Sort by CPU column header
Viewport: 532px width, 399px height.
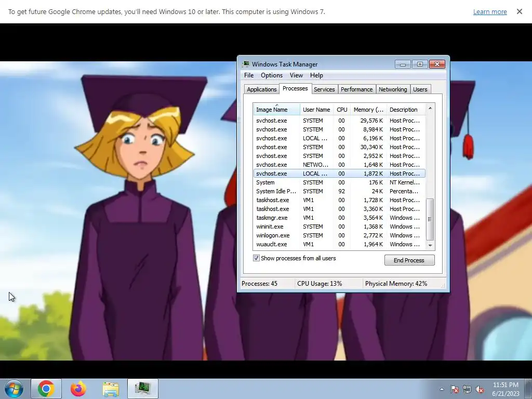[x=342, y=110]
